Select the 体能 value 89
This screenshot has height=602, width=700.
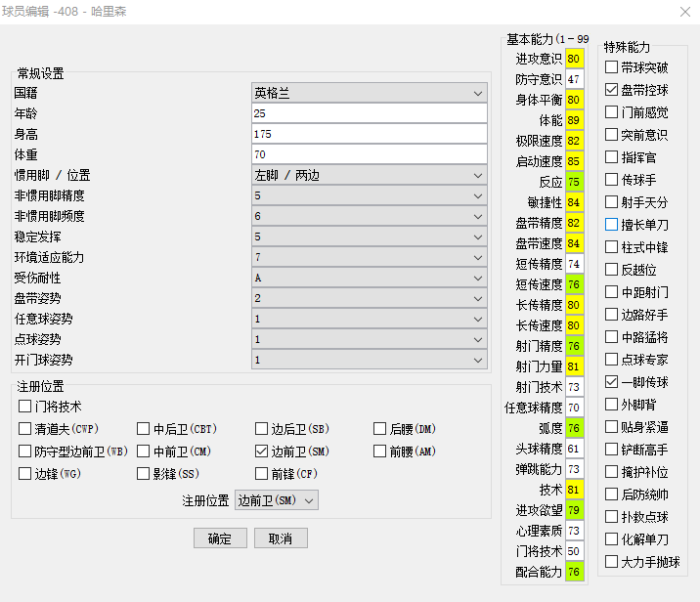pyautogui.click(x=575, y=120)
